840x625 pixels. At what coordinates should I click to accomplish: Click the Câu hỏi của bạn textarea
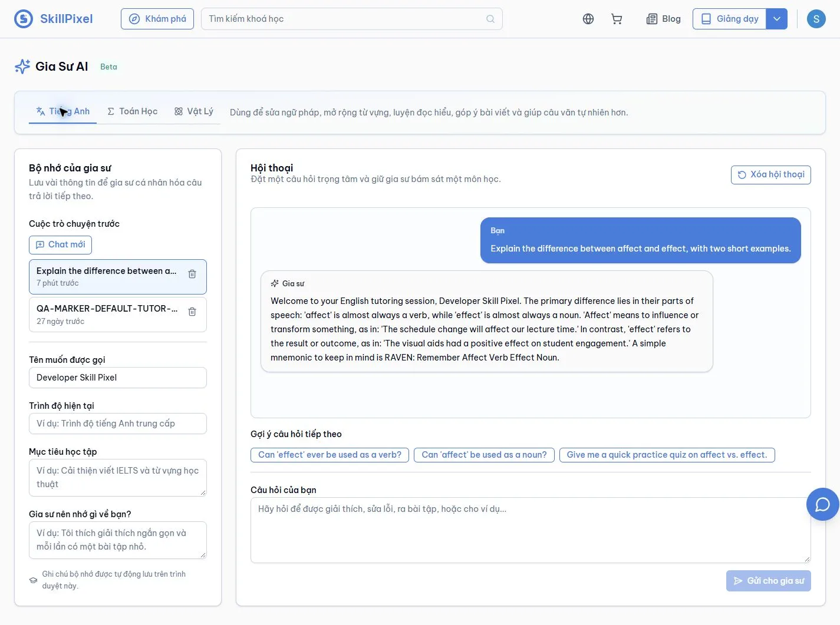click(531, 530)
